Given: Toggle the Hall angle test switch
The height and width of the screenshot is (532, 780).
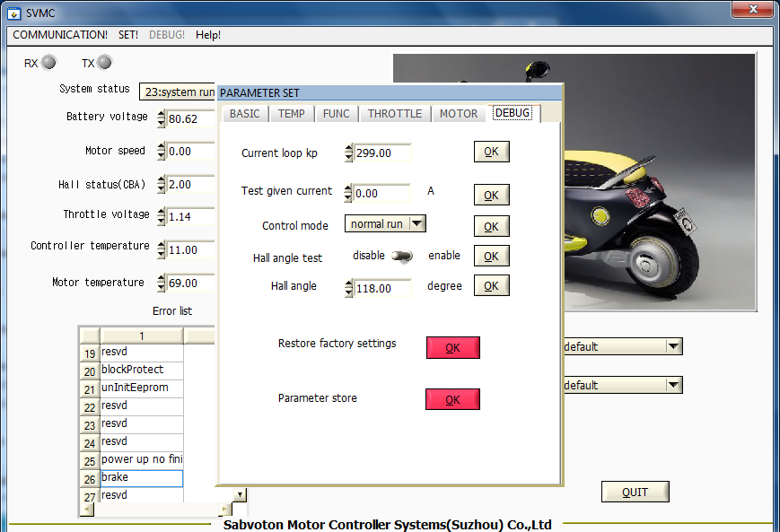Looking at the screenshot, I should (x=402, y=257).
